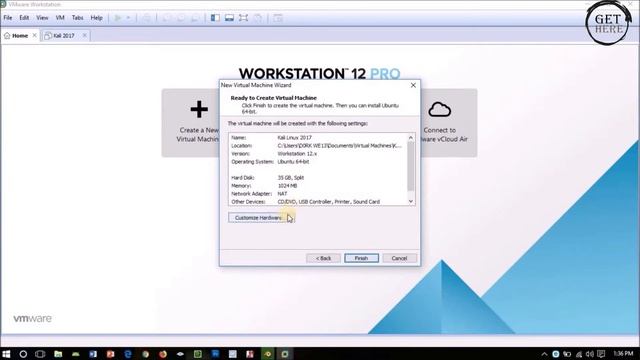
Task: Select the '35 GB, Split' hard disk value
Action: [x=291, y=178]
